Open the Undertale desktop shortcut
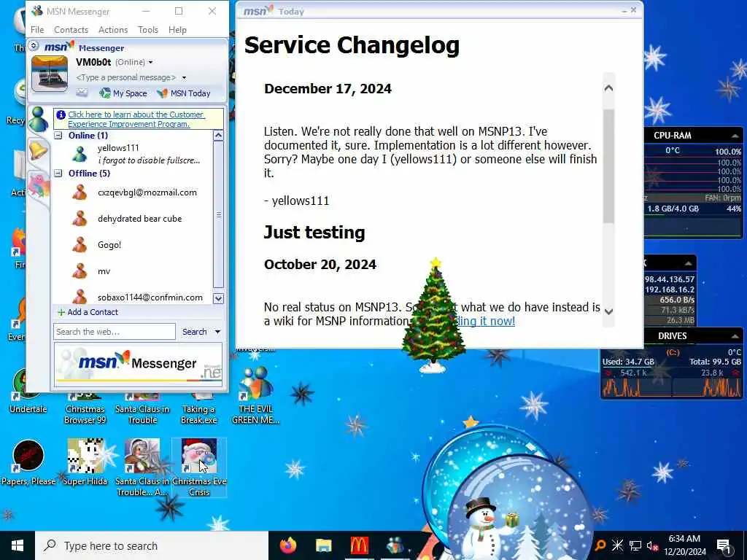Image resolution: width=747 pixels, height=560 pixels. click(28, 392)
